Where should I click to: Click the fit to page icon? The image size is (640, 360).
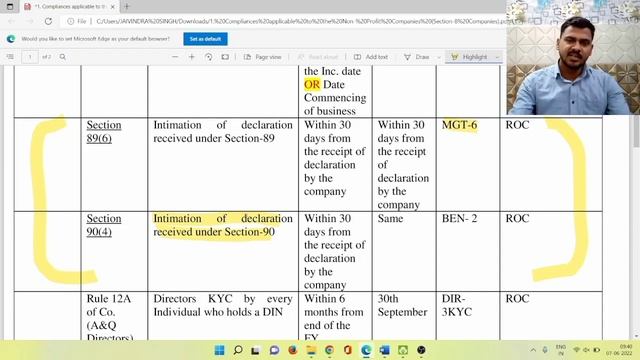click(x=225, y=57)
